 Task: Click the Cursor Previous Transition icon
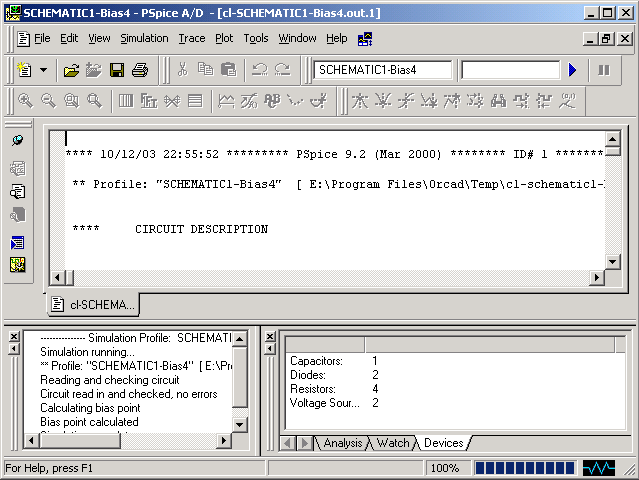[x=544, y=101]
